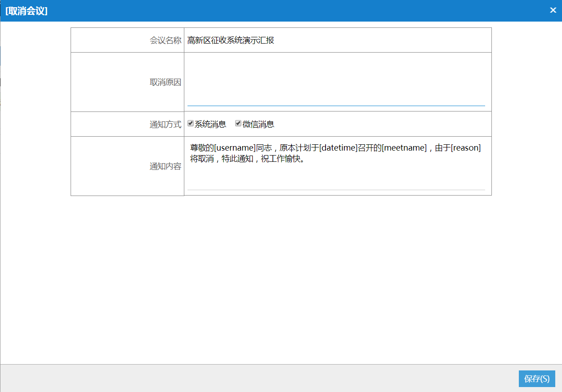Image resolution: width=562 pixels, height=392 pixels.
Task: Close the 取消会议 dialog
Action: tap(553, 10)
